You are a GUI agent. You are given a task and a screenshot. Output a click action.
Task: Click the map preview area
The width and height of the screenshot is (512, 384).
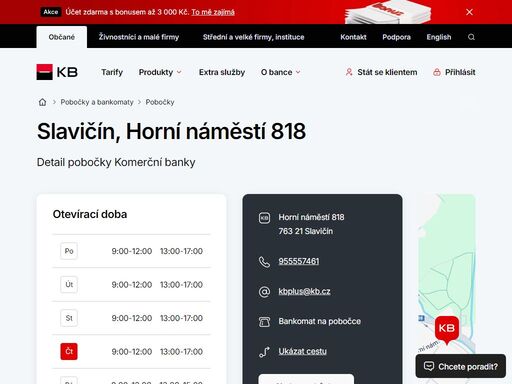click(x=447, y=273)
